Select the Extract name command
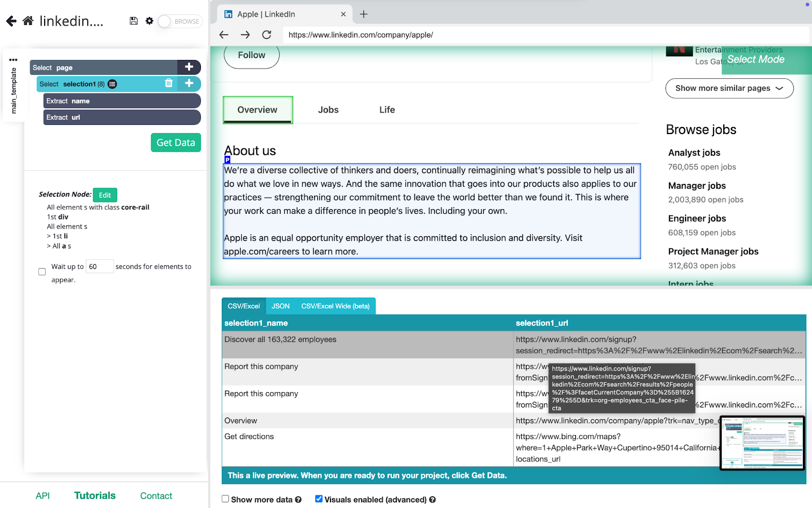Image resolution: width=812 pixels, height=508 pixels. pos(122,101)
